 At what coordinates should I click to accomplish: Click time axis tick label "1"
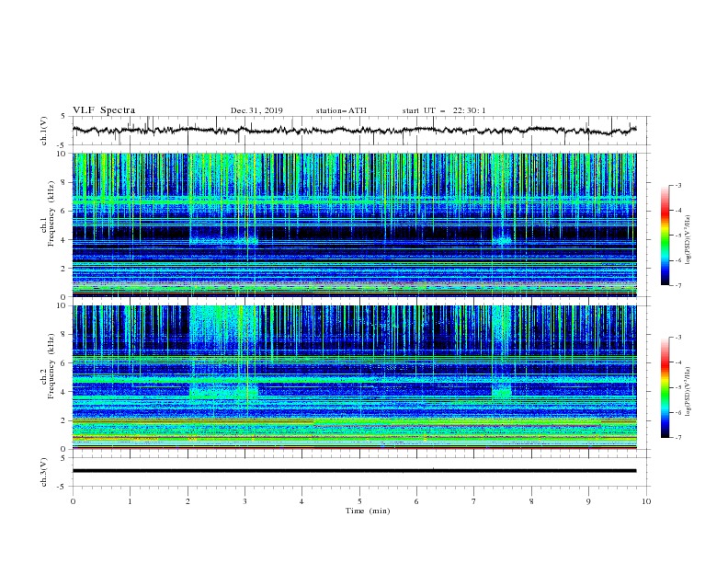(130, 501)
